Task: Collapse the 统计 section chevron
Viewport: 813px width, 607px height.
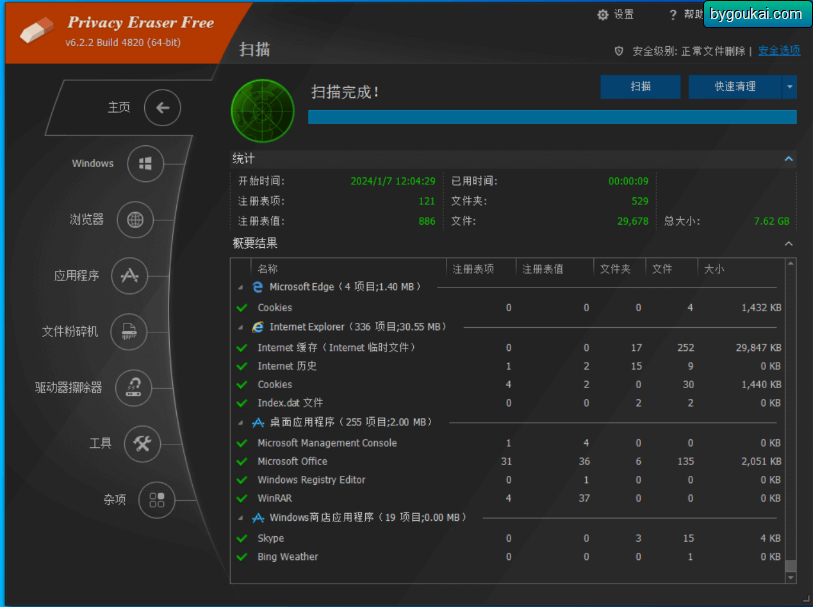Action: [x=789, y=159]
